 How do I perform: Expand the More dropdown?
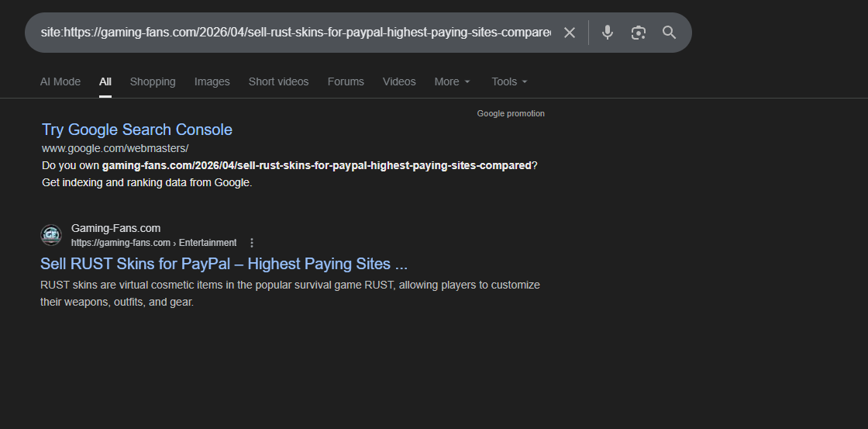[452, 81]
